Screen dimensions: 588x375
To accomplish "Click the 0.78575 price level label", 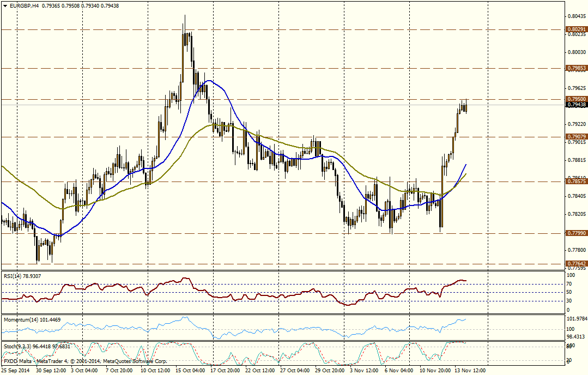I will (x=577, y=182).
